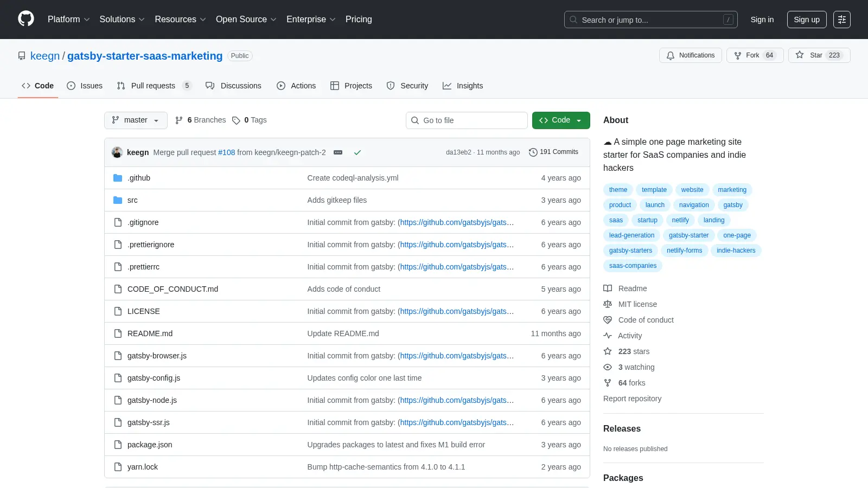
Task: Open commit 'Updates config color one last time'
Action: tap(364, 378)
